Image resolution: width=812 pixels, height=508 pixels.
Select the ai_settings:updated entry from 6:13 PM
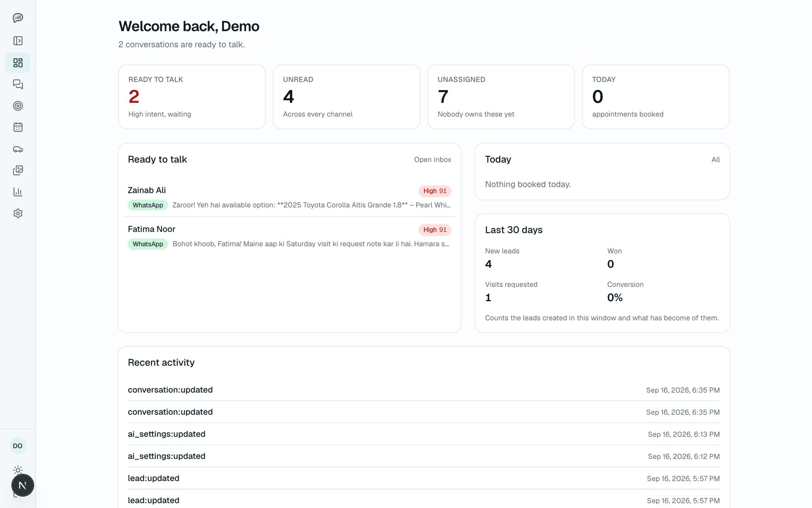point(424,434)
